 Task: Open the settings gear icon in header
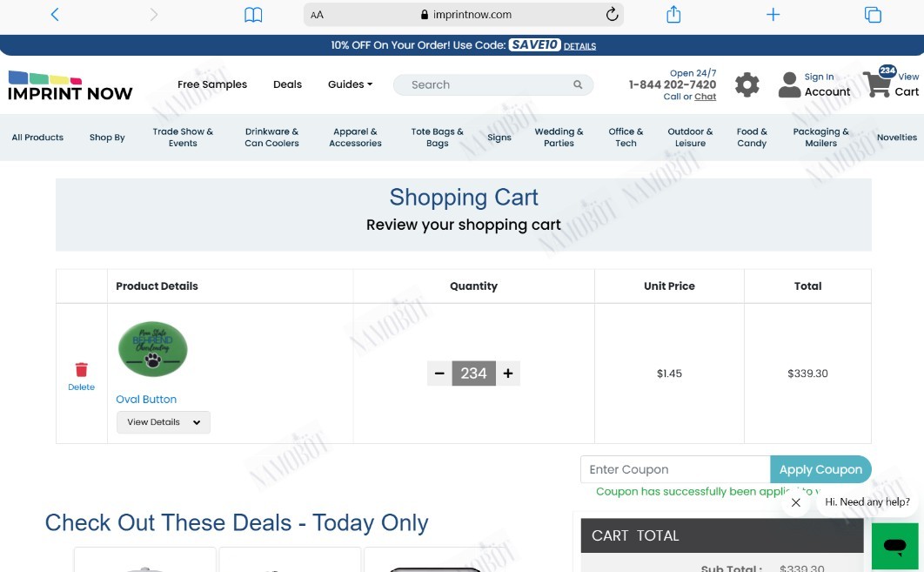pos(747,85)
